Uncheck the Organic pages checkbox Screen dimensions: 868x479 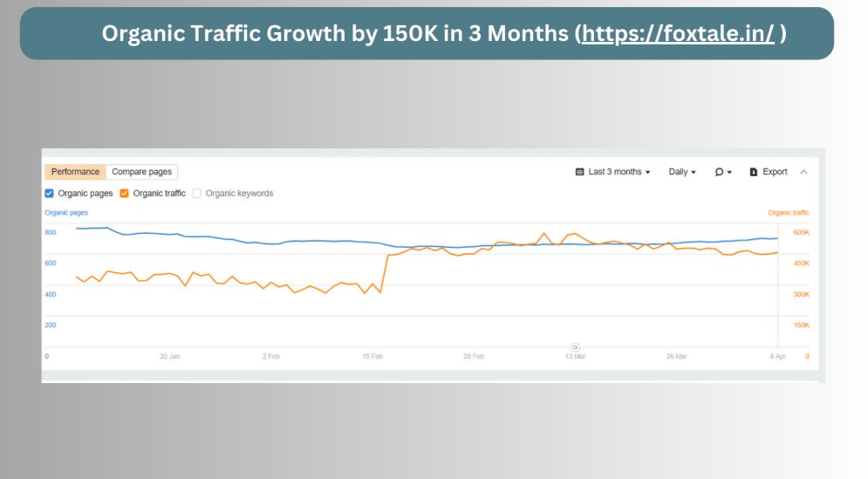click(50, 194)
